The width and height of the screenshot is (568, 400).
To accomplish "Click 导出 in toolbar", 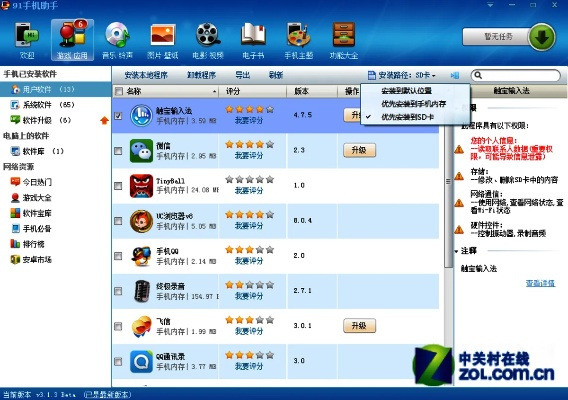I will [242, 75].
